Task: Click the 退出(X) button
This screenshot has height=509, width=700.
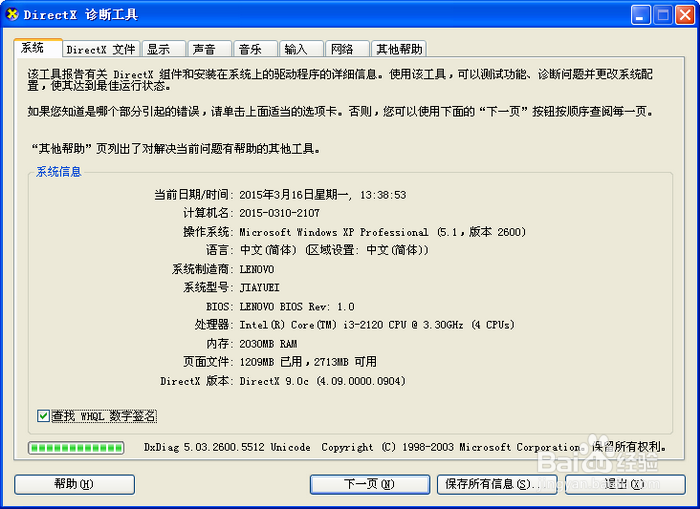Action: point(625,484)
